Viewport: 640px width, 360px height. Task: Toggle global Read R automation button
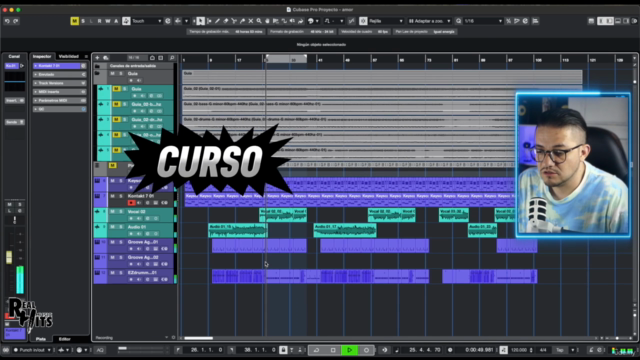point(99,21)
